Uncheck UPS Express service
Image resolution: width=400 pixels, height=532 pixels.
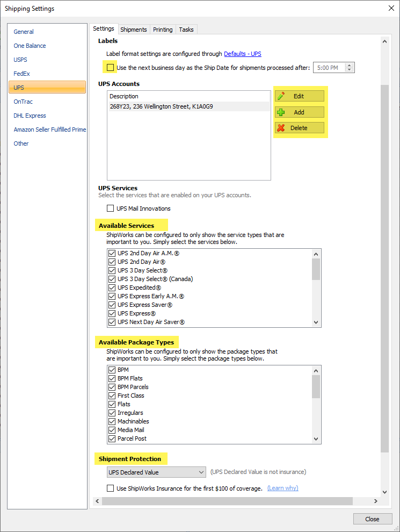click(112, 313)
